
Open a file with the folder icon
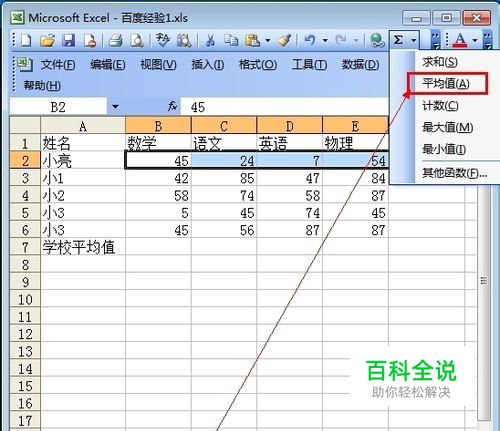[x=47, y=41]
